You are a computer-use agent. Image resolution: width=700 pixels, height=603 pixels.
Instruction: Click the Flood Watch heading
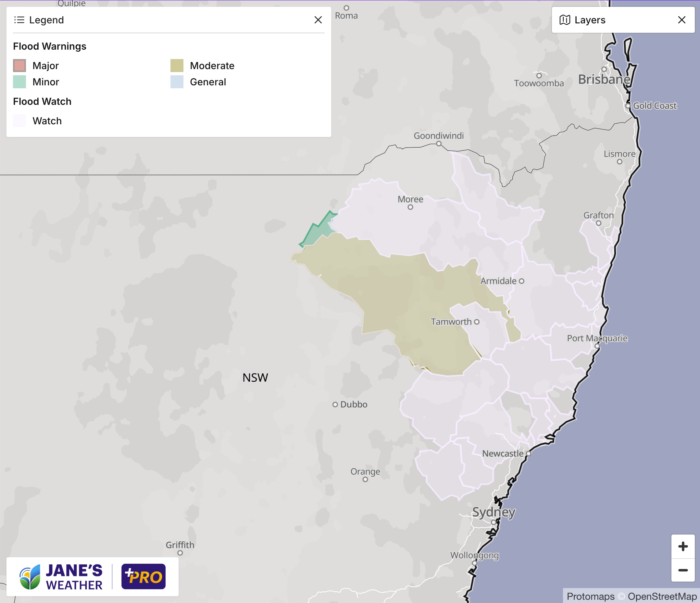coord(42,101)
